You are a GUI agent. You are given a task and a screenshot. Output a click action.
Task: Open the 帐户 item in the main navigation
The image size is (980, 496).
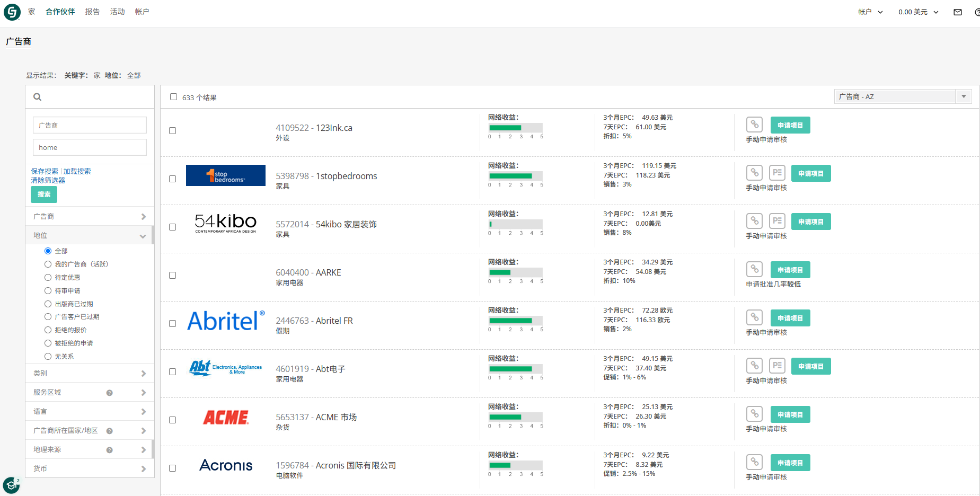(x=142, y=12)
